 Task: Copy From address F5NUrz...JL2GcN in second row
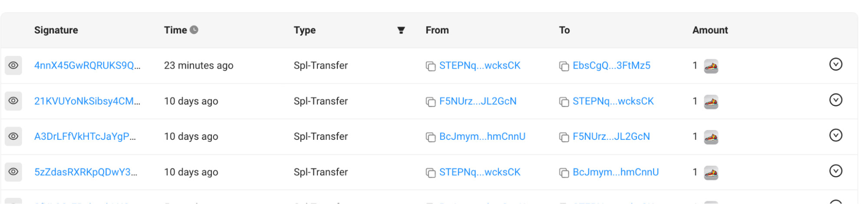click(x=431, y=102)
